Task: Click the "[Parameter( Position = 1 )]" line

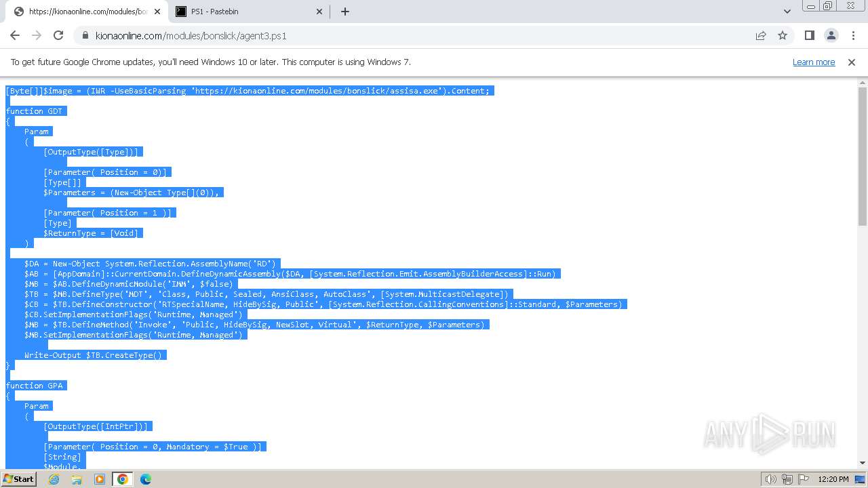Action: click(107, 213)
